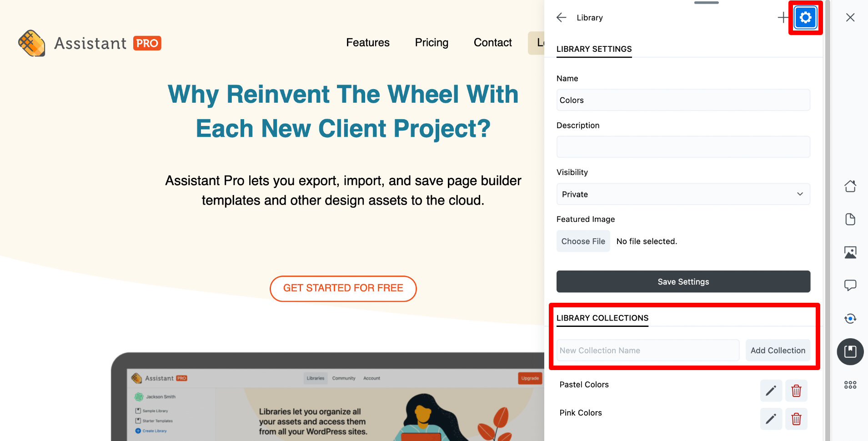868x441 pixels.
Task: Edit the Pastel Colors collection with the pencil icon
Action: tap(771, 391)
